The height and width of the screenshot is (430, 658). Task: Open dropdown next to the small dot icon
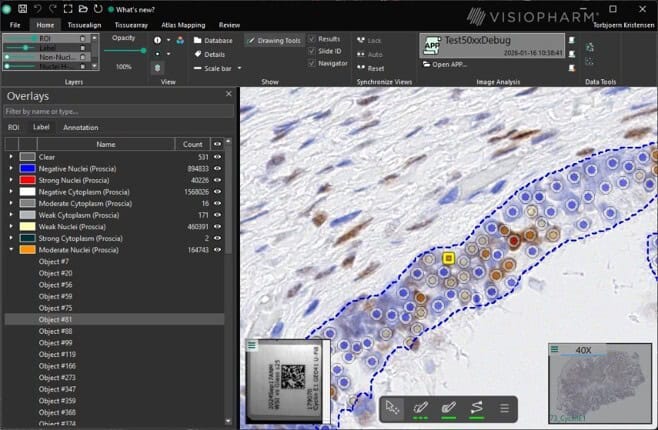[169, 54]
